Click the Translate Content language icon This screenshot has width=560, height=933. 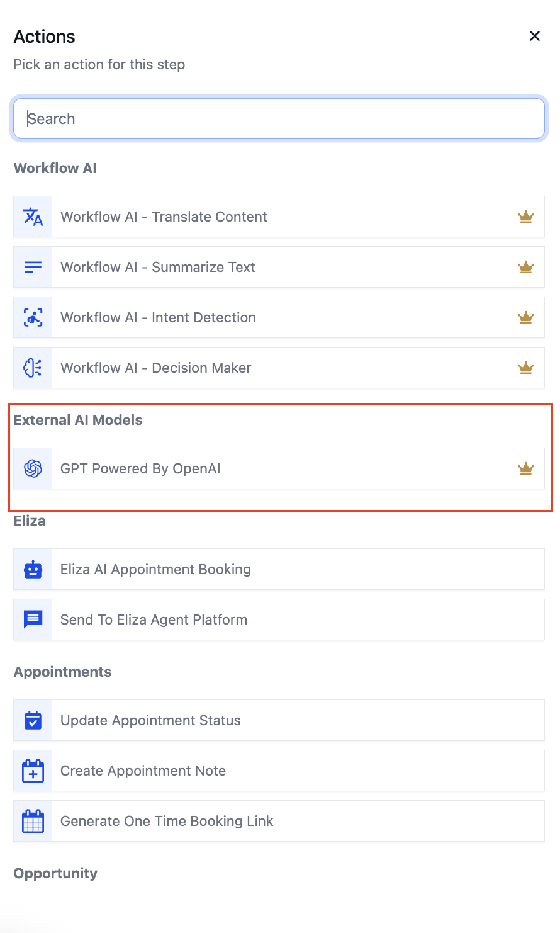point(33,217)
